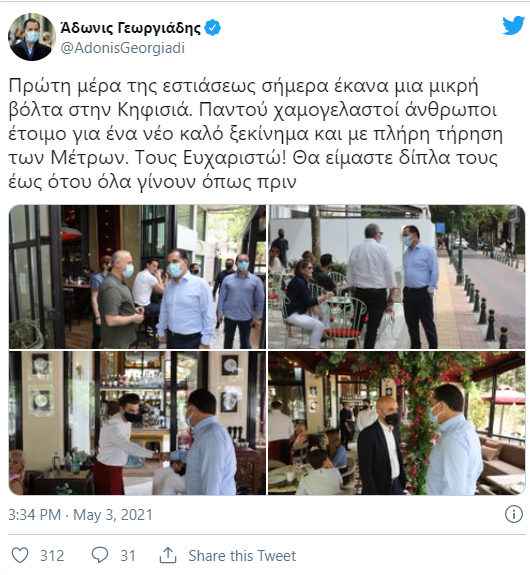Click the blue verified badge
530x575 pixels.
pyautogui.click(x=213, y=28)
